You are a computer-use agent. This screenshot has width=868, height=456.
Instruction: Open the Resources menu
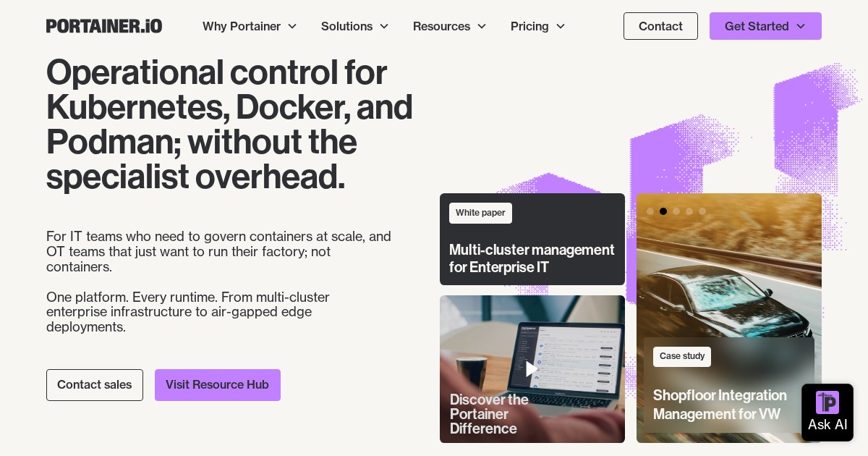point(450,26)
